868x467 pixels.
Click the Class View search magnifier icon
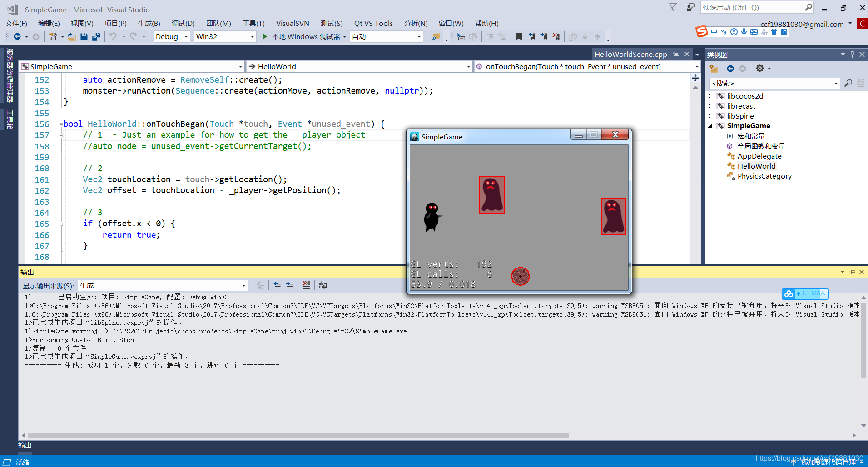pos(848,83)
